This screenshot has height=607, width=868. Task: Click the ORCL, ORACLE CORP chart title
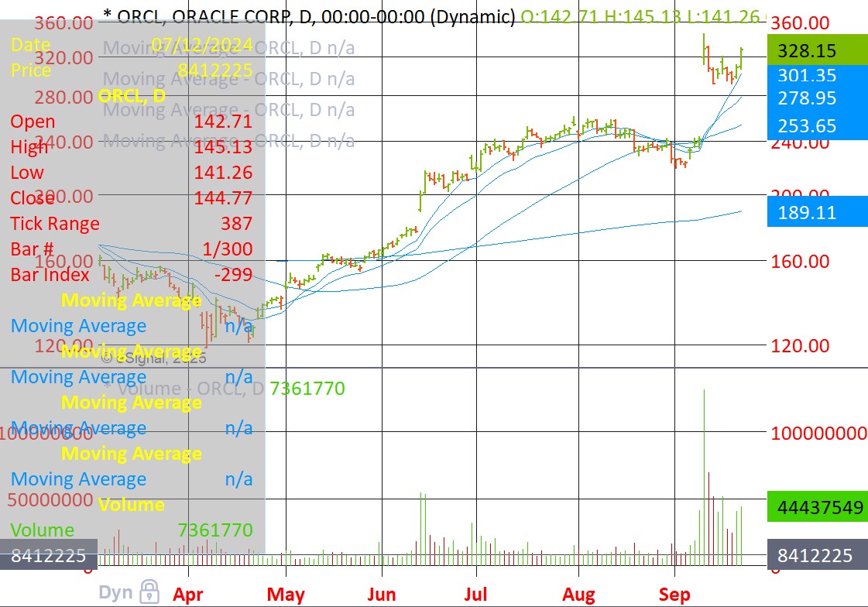[308, 15]
